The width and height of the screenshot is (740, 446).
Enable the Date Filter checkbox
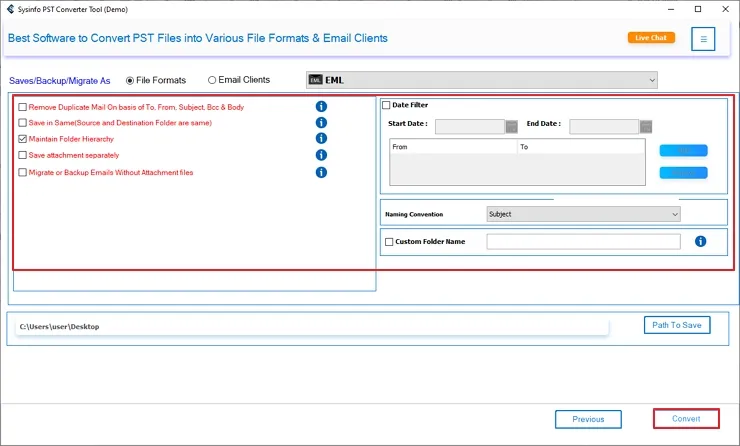pyautogui.click(x=386, y=105)
